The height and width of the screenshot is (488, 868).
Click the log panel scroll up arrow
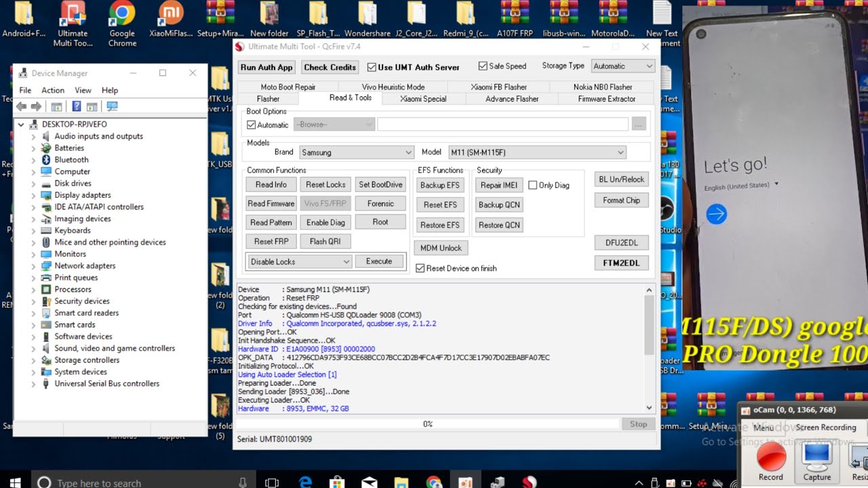649,290
